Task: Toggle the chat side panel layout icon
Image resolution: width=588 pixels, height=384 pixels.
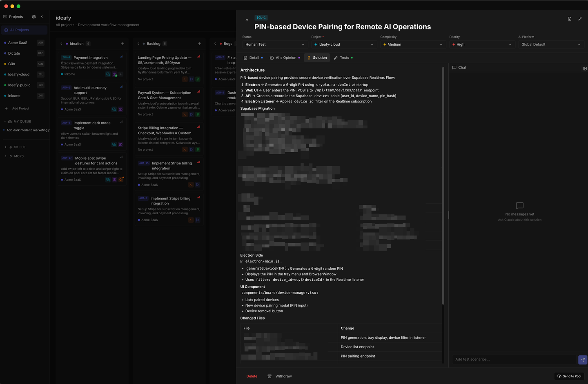Action: tap(584, 68)
